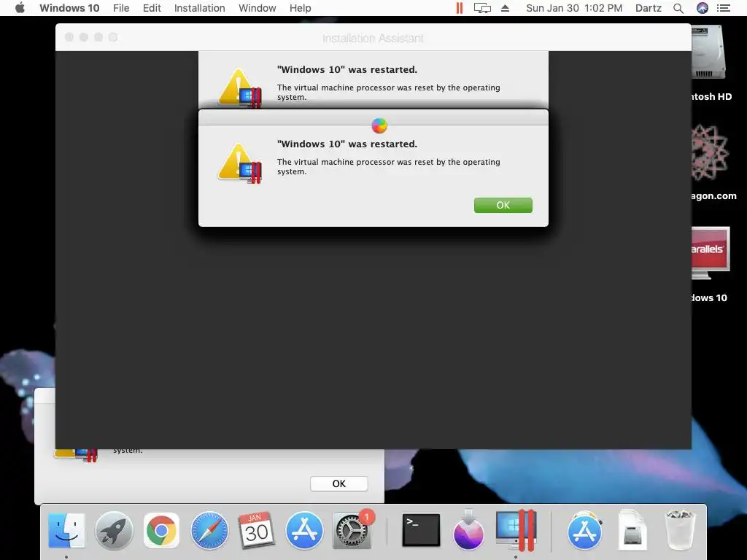This screenshot has height=560, width=747.
Task: Launch Safari from the Dock
Action: point(209,530)
